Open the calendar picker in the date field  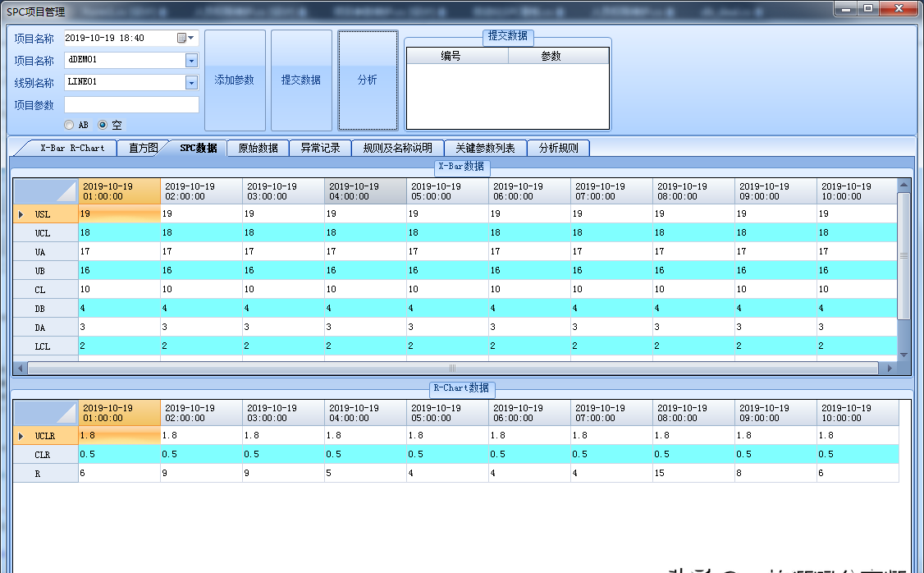[182, 38]
